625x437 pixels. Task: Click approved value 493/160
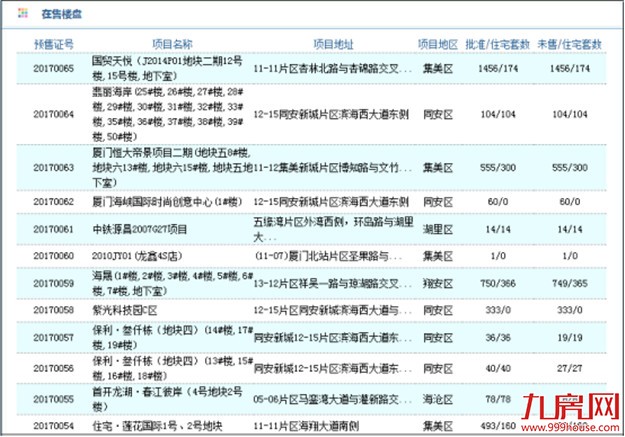tap(498, 426)
